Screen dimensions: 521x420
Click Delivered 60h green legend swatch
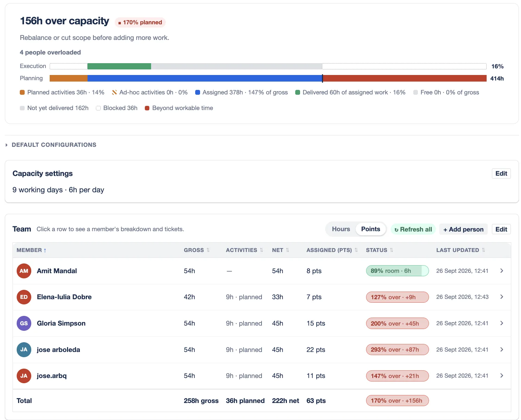click(298, 92)
